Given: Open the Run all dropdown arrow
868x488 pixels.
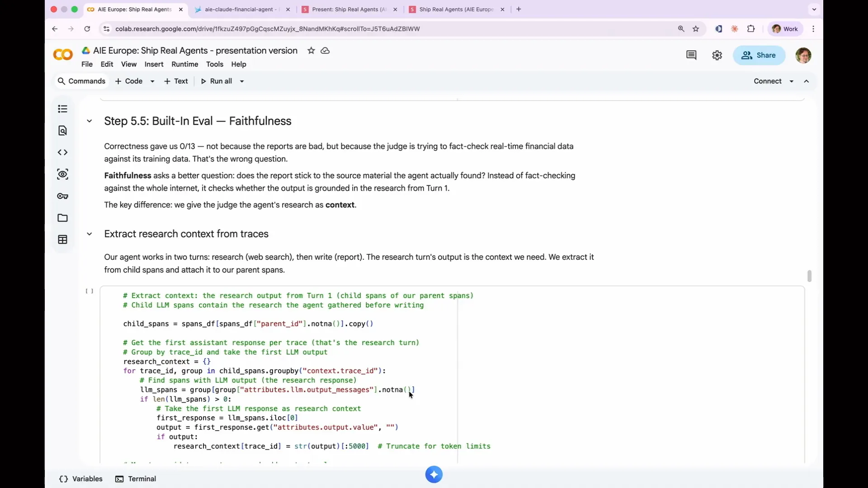Looking at the screenshot, I should point(242,81).
